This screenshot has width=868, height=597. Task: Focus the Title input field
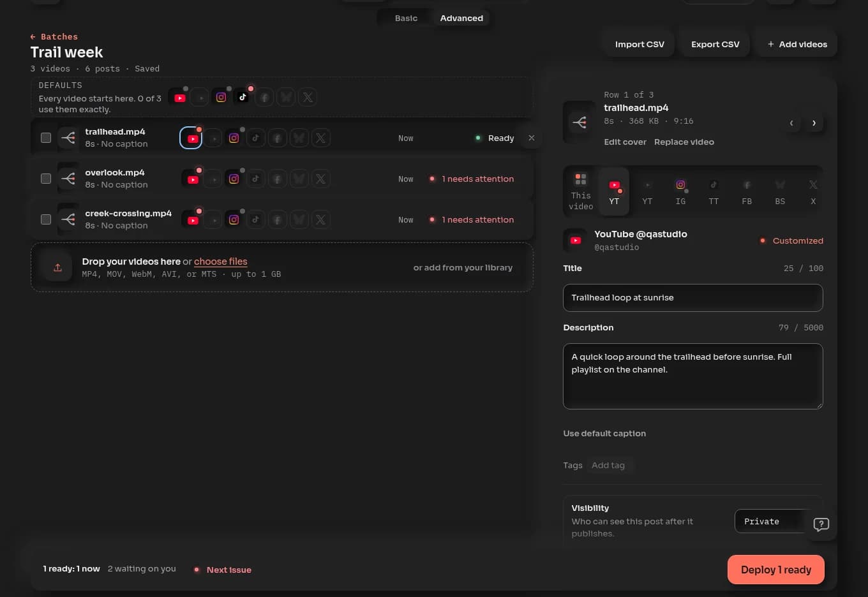tap(693, 298)
